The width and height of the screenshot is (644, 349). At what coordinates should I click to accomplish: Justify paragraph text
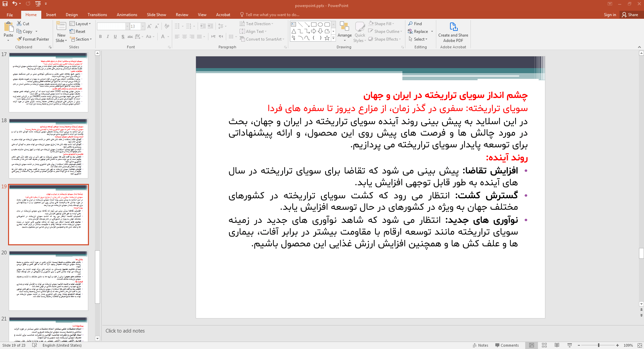199,37
